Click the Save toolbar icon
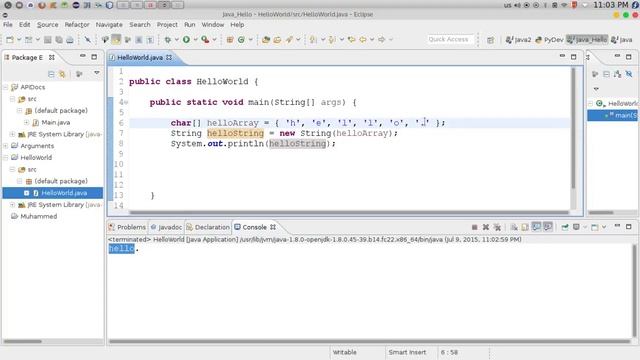Screen dimensions: 640x360 click(48, 40)
